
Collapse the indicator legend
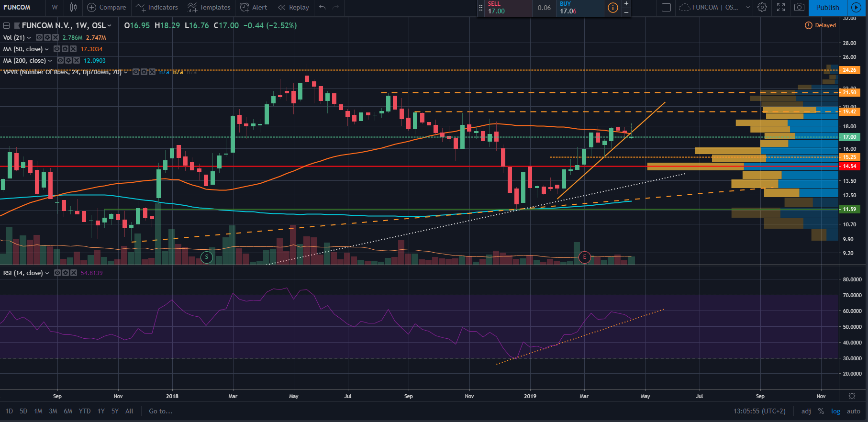point(7,25)
